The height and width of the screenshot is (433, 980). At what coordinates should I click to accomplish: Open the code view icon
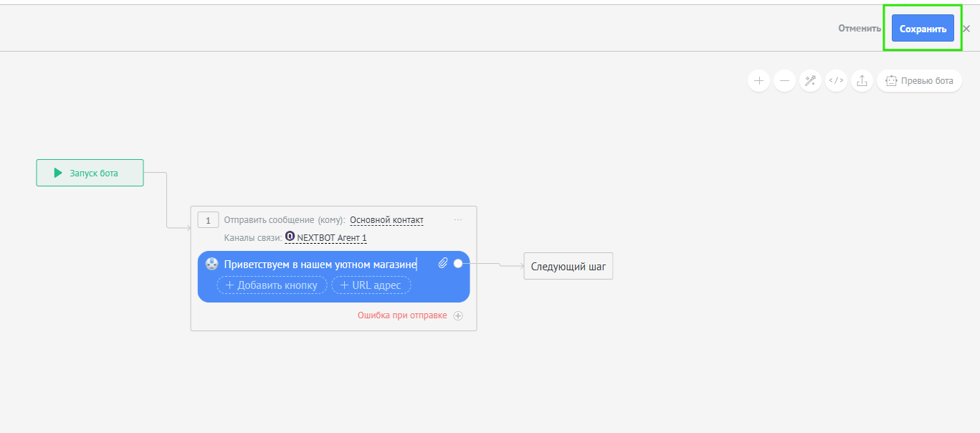point(836,81)
